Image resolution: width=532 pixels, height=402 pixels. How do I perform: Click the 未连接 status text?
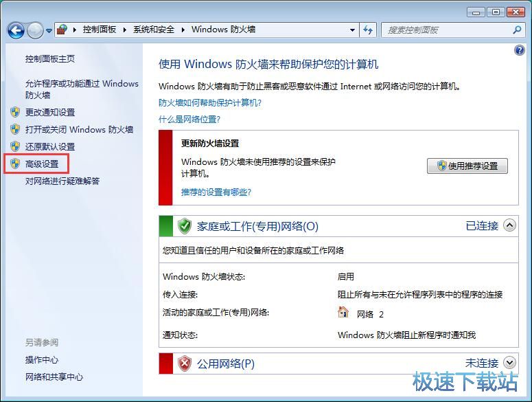pyautogui.click(x=482, y=363)
